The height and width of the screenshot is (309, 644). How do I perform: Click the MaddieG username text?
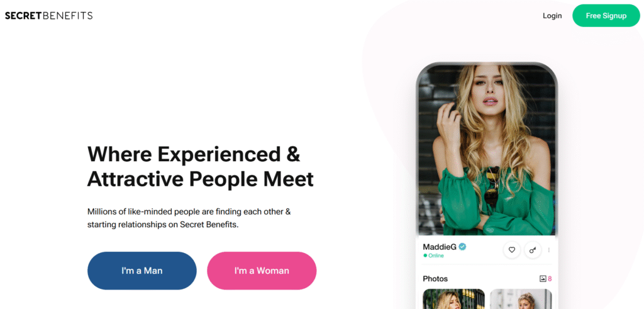(x=440, y=247)
